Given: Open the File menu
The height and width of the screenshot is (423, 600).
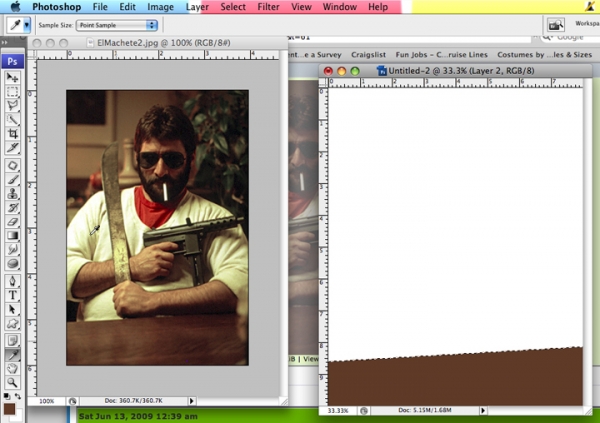Looking at the screenshot, I should point(100,7).
